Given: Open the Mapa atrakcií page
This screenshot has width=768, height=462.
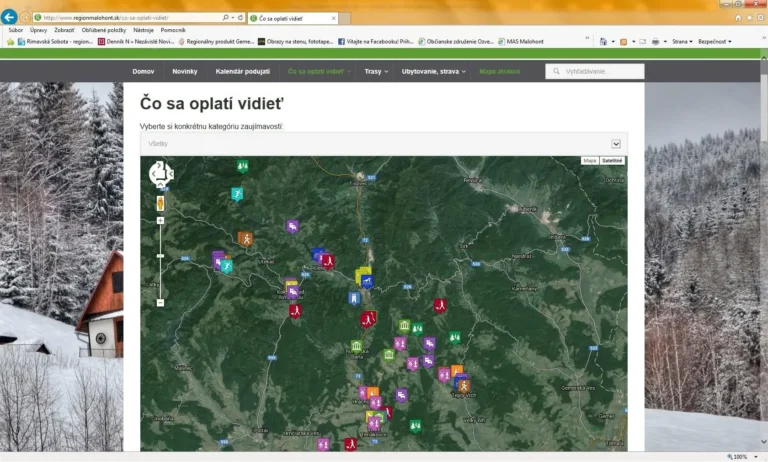Looking at the screenshot, I should pyautogui.click(x=500, y=72).
